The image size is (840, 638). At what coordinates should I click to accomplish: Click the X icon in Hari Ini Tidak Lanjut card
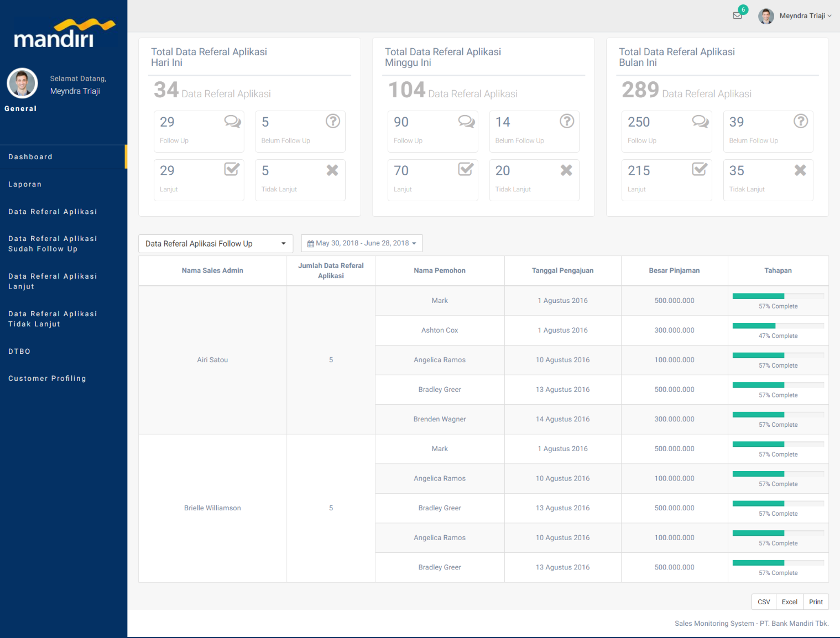point(332,170)
